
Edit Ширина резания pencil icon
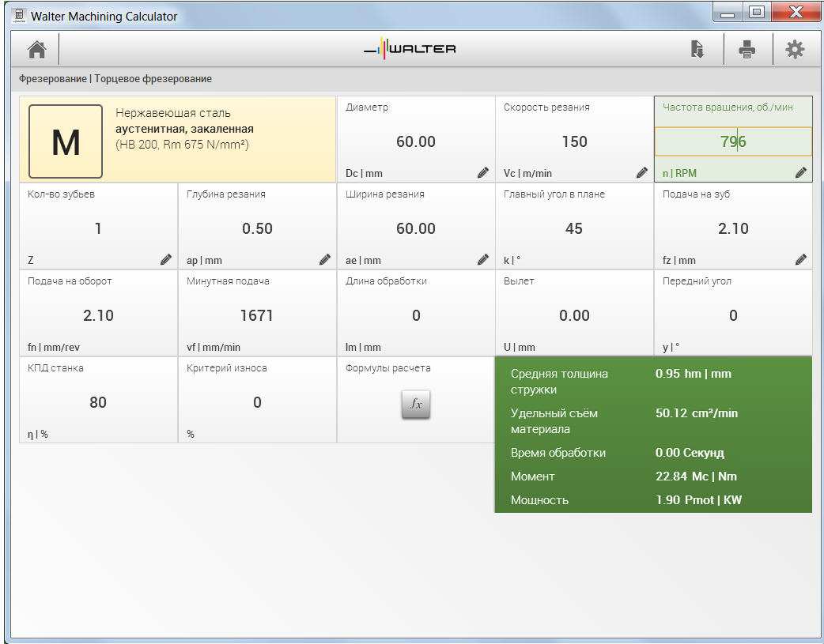point(483,259)
